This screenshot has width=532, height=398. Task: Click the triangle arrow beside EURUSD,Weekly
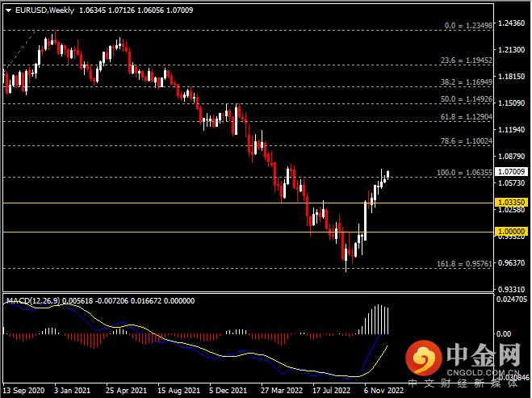click(x=8, y=10)
